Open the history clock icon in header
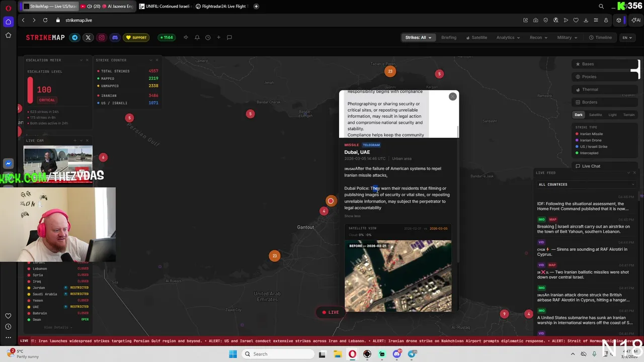644x362 pixels. pyautogui.click(x=208, y=37)
